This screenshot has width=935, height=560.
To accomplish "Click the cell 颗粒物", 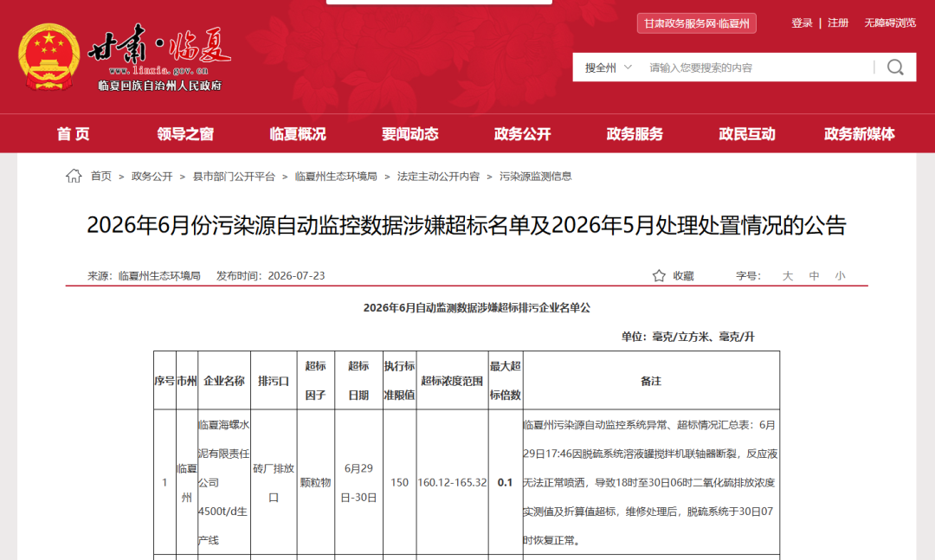I will click(x=315, y=482).
